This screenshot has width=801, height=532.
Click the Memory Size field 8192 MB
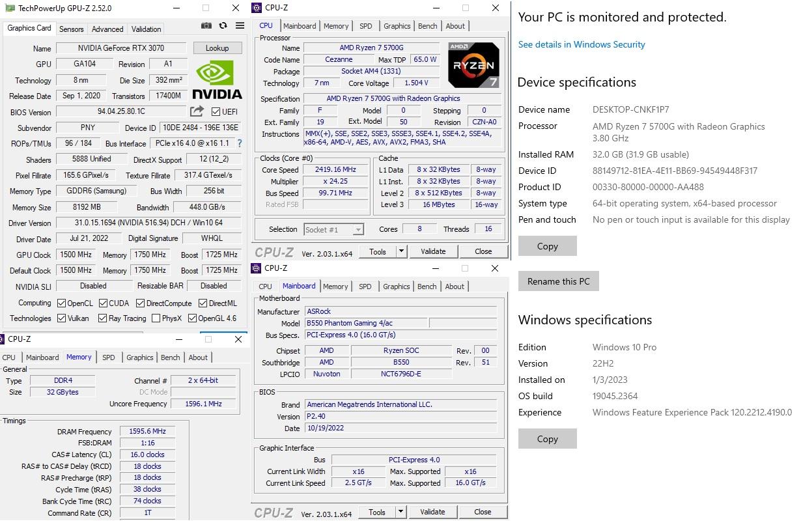87,207
